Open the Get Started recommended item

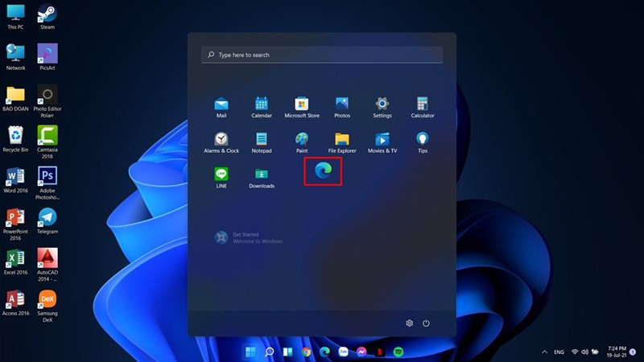pyautogui.click(x=249, y=237)
